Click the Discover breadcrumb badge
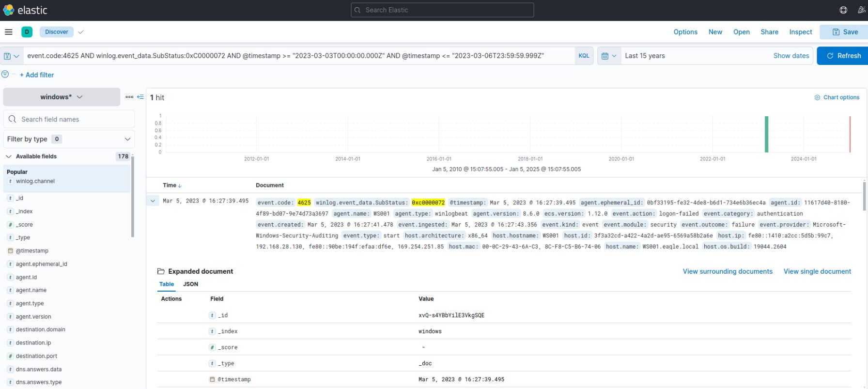The width and height of the screenshot is (868, 389). (57, 32)
